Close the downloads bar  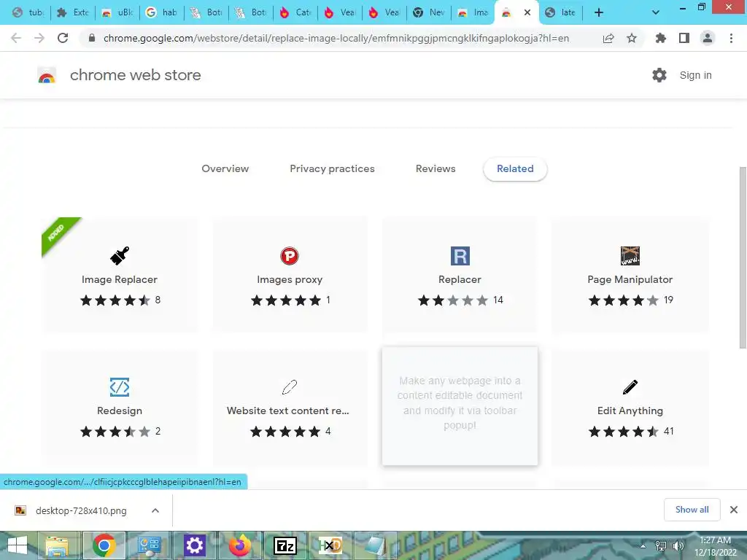[x=734, y=510]
